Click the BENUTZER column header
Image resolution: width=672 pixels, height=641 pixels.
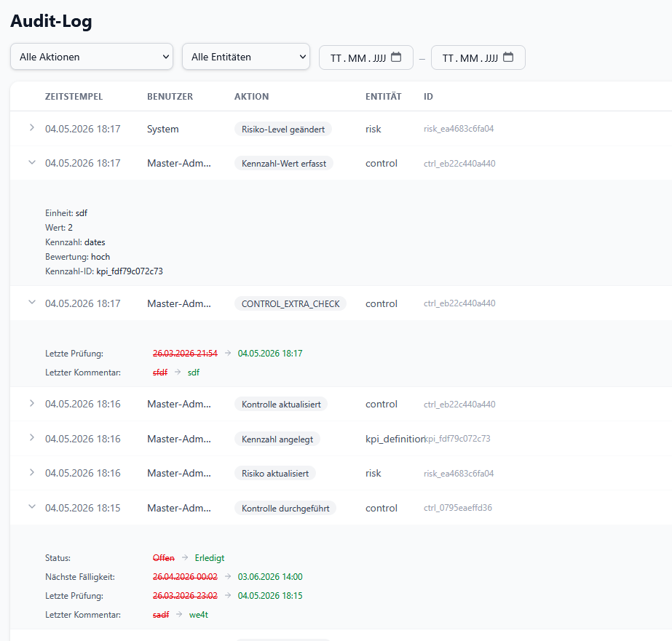click(170, 96)
